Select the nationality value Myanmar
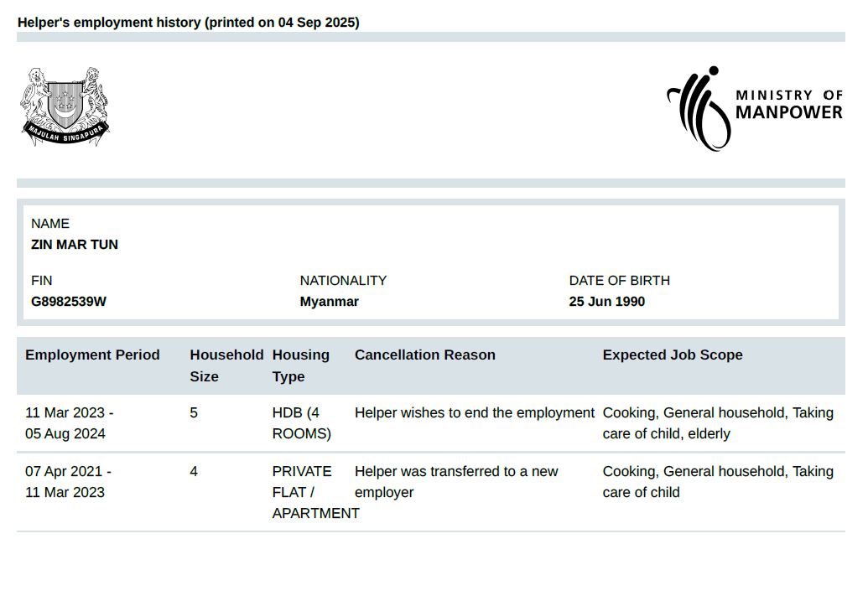 (x=329, y=302)
